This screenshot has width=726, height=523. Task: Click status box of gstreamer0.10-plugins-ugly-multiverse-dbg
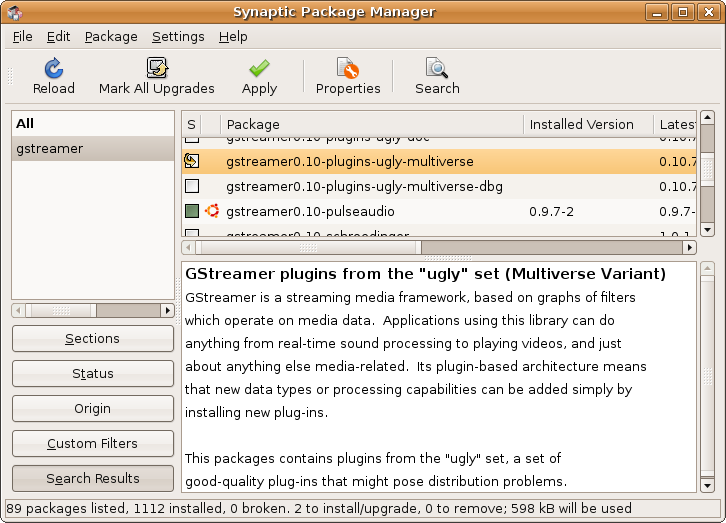pos(192,186)
